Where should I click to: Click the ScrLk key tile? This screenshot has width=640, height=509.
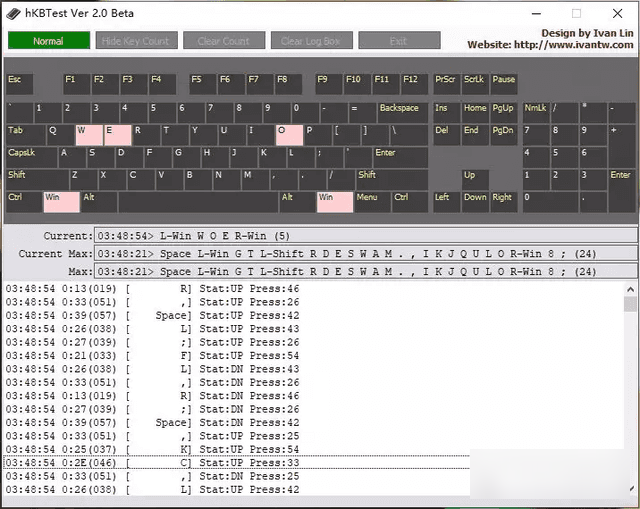(475, 84)
